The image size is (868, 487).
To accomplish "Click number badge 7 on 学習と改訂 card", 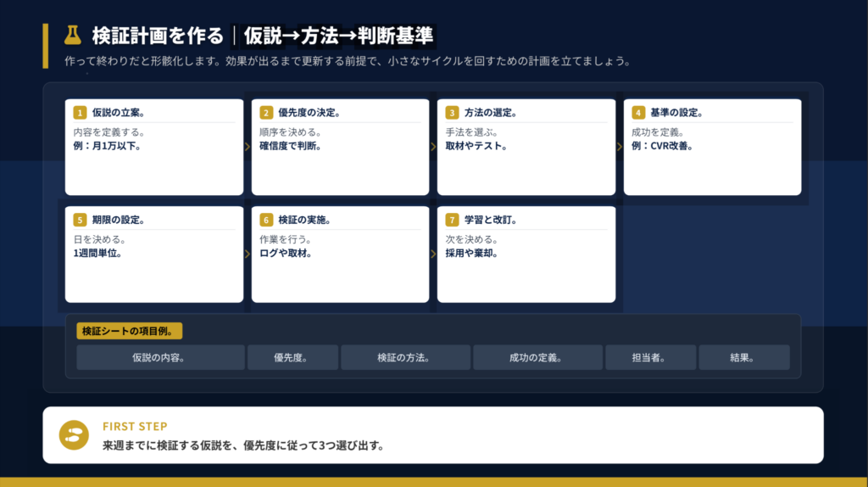I will [x=452, y=220].
